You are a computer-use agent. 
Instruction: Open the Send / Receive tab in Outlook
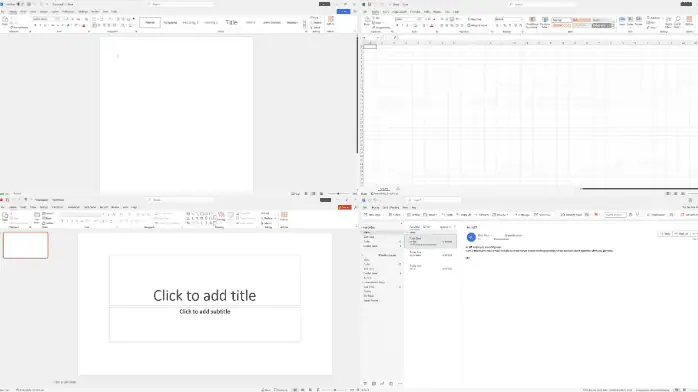pyautogui.click(x=391, y=208)
